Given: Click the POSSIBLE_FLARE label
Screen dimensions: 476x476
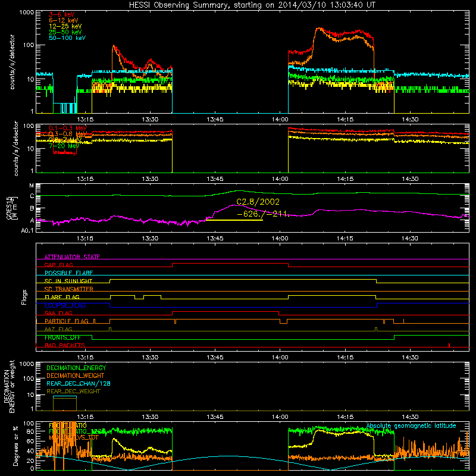Looking at the screenshot, I should [x=68, y=273].
